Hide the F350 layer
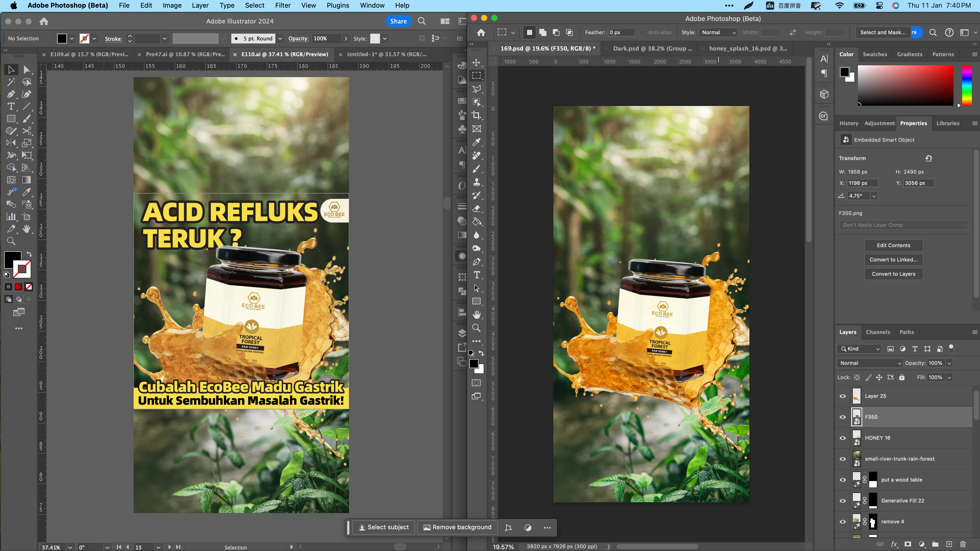 (x=843, y=417)
